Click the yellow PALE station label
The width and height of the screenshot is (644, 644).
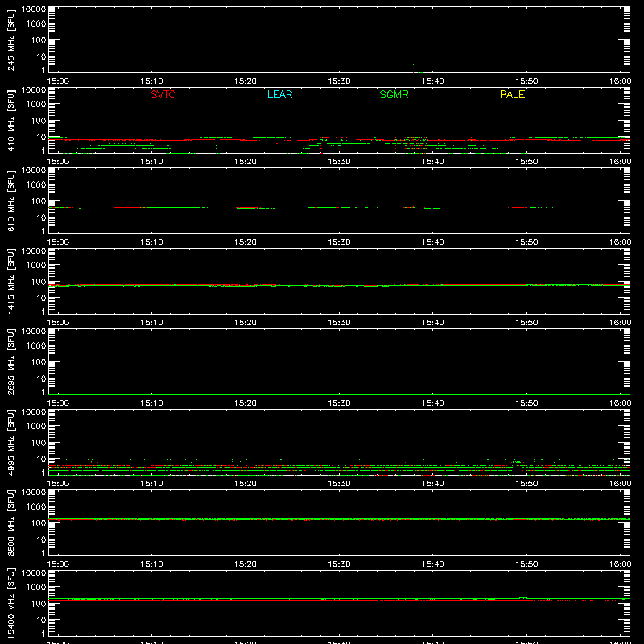tap(512, 94)
